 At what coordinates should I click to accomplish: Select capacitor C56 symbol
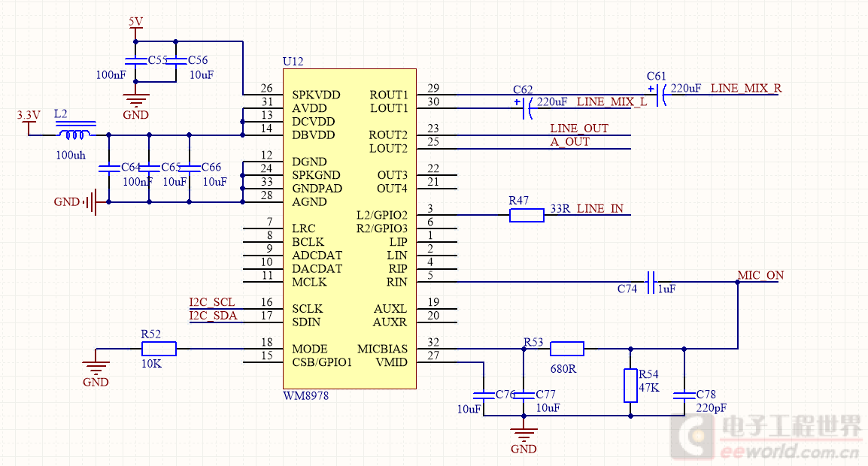(176, 61)
